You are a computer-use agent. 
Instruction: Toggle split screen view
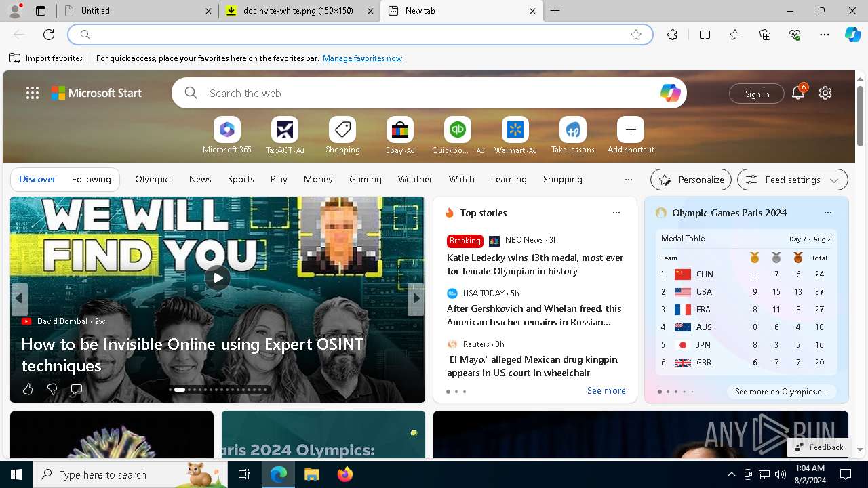tap(705, 35)
